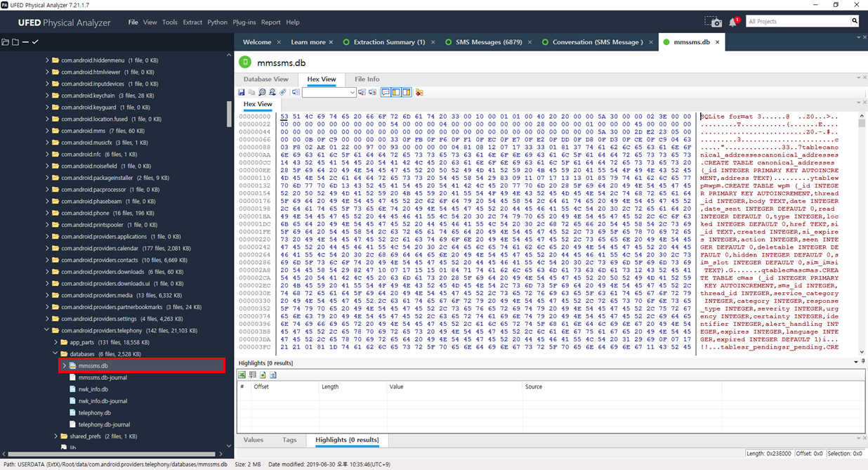Switch to the Welcome tab
868x470 pixels.
(257, 42)
